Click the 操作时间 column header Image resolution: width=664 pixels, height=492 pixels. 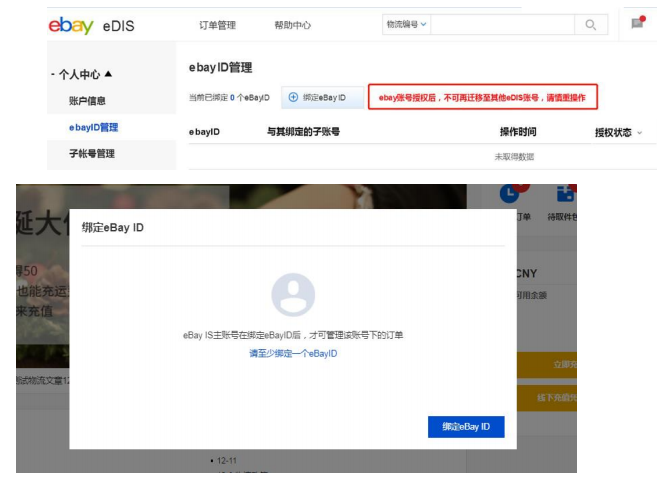pyautogui.click(x=517, y=132)
